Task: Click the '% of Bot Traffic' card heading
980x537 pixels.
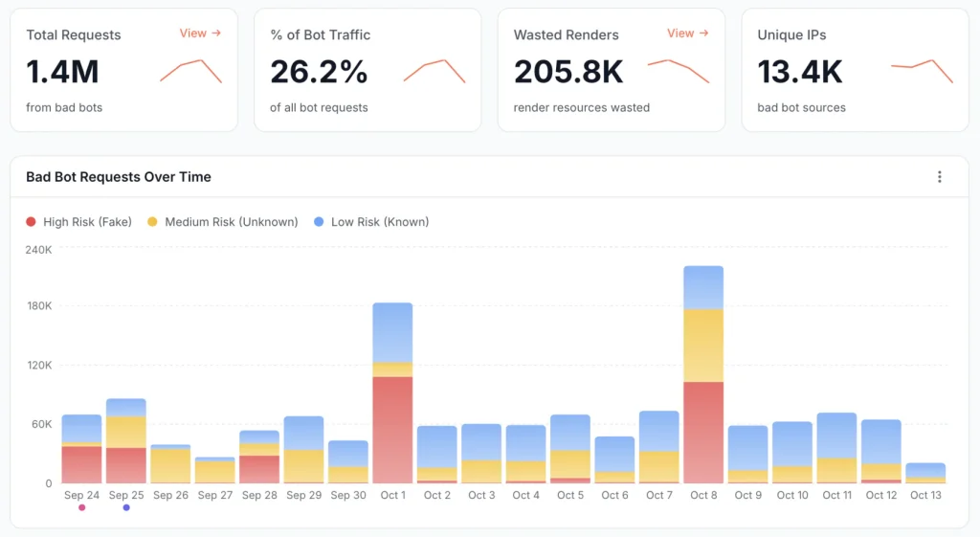Action: [320, 35]
